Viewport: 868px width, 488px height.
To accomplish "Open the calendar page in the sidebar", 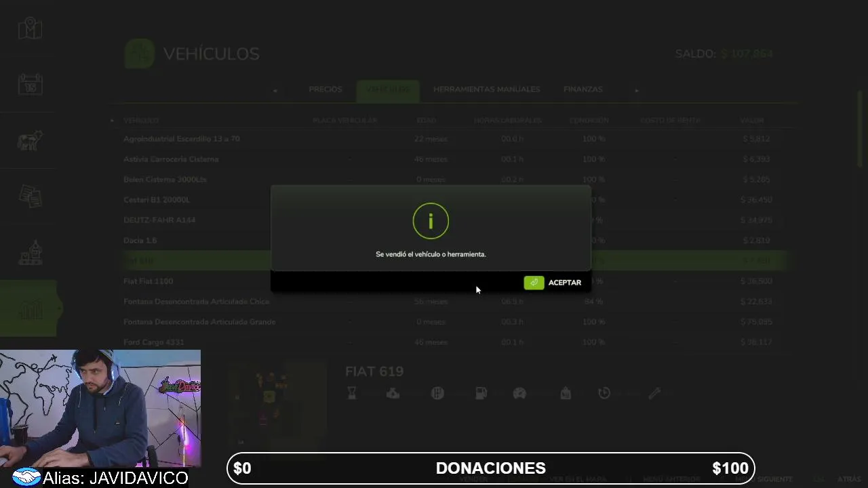I will [30, 84].
